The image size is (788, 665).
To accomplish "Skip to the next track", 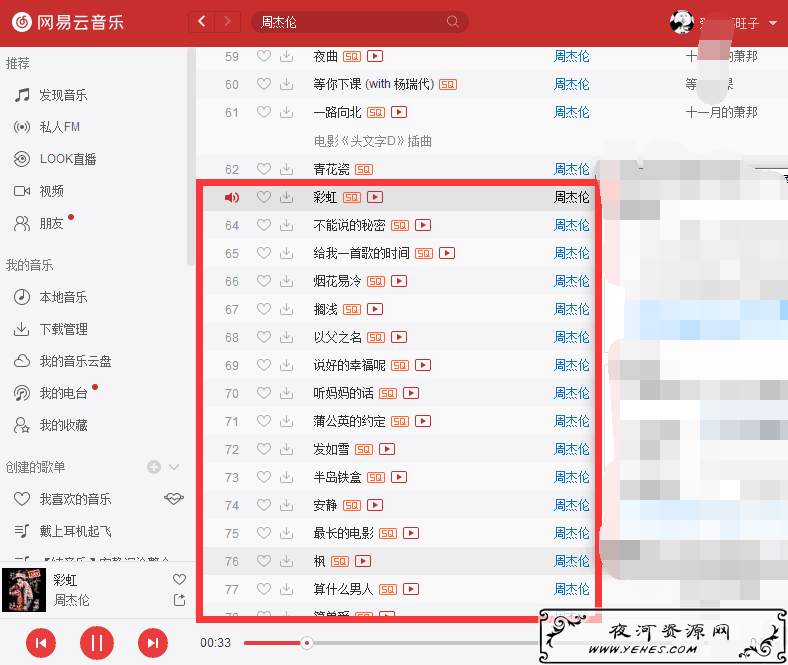I will [x=153, y=643].
